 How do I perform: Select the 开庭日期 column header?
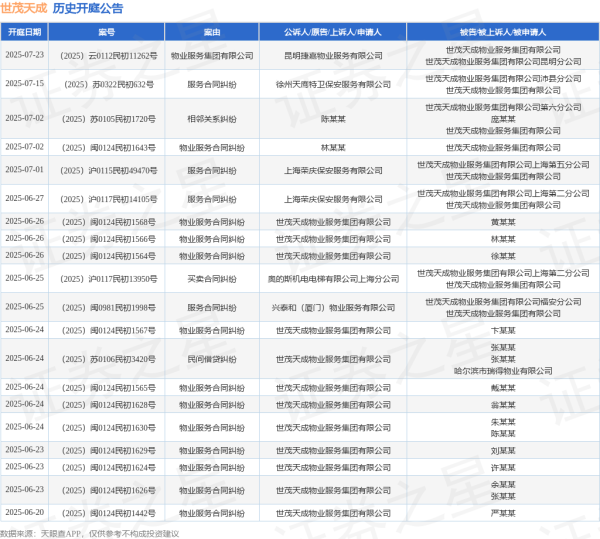pos(24,32)
